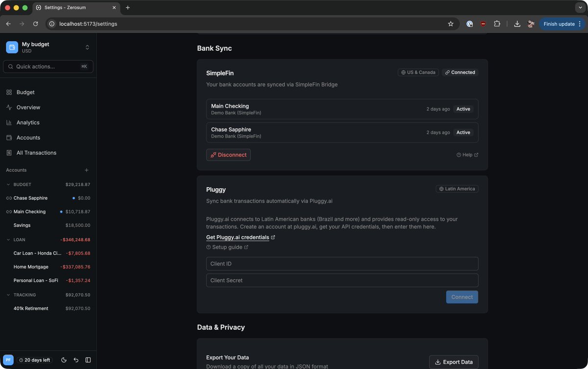Click the BUDGET total $29,218.87
The width and height of the screenshot is (588, 369).
point(78,185)
